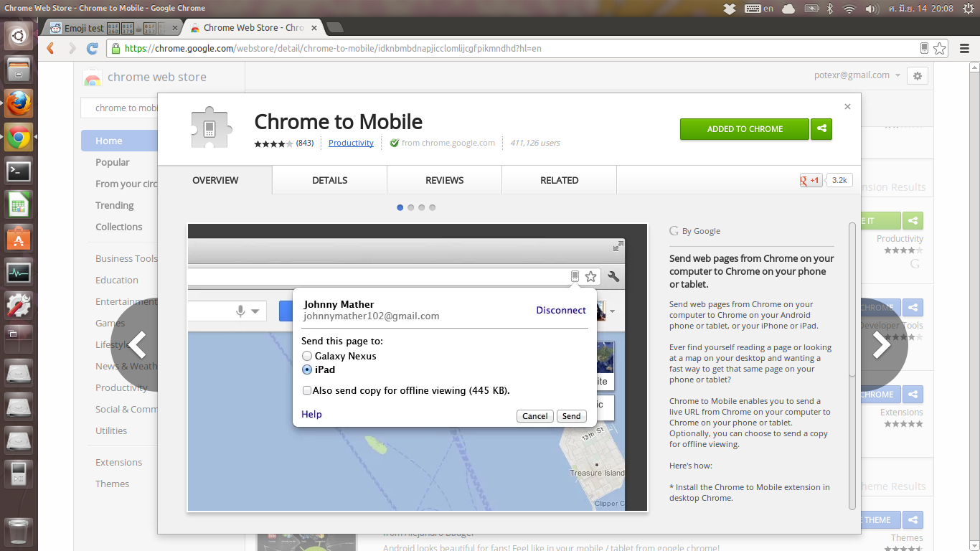This screenshot has width=980, height=551.
Task: Open the potexr@gmail.com account dropdown
Action: [x=857, y=75]
